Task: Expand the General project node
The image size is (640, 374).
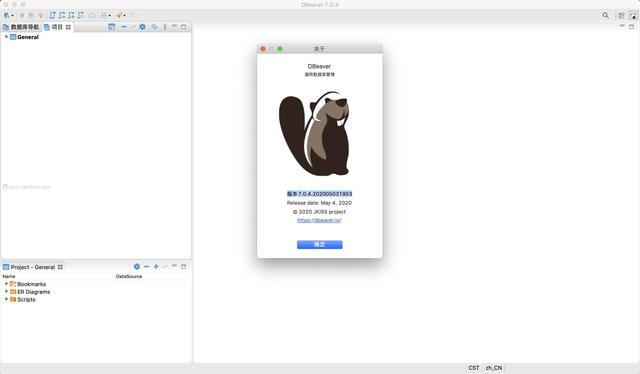Action: [6, 37]
